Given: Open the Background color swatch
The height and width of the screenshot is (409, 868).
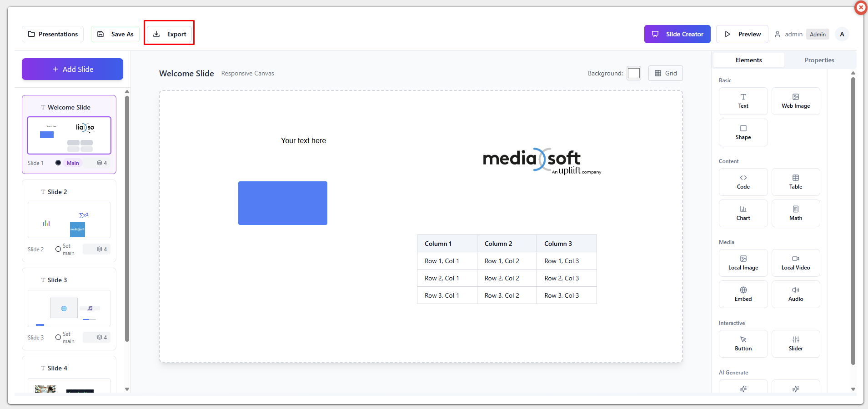Looking at the screenshot, I should [x=633, y=73].
